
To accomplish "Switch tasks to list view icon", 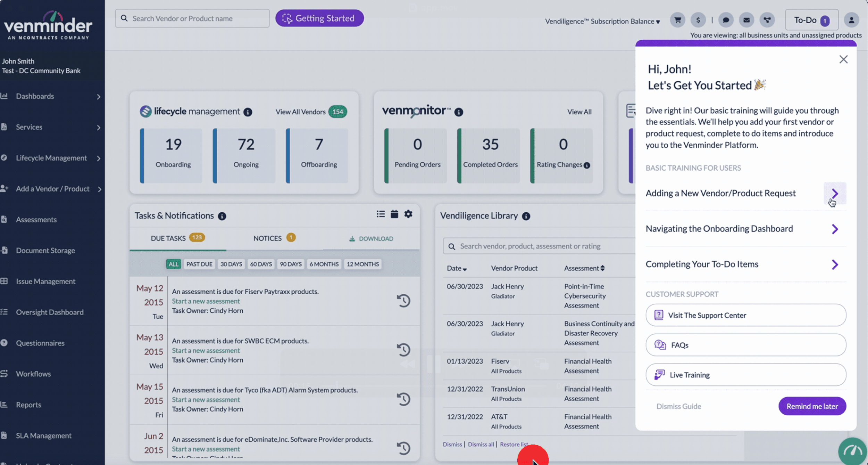I will click(x=381, y=214).
